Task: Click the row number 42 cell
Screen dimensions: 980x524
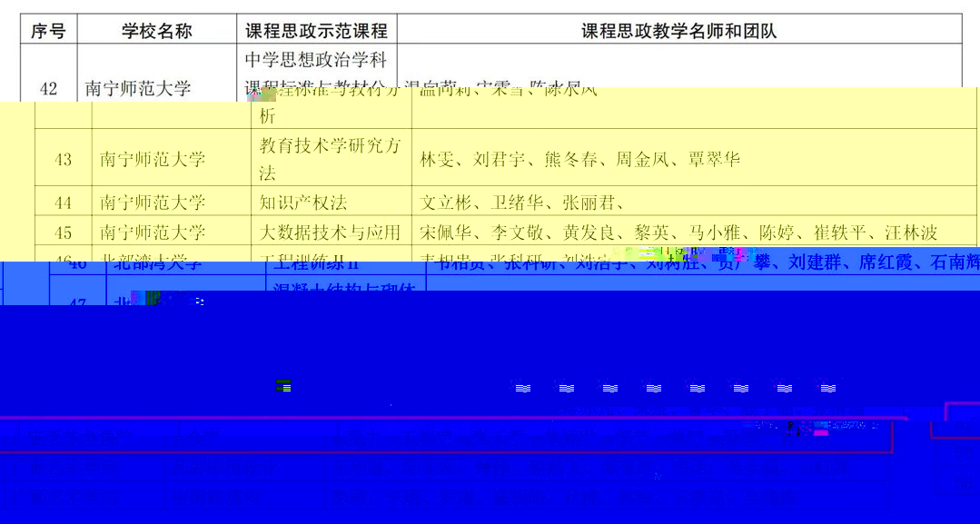Action: tap(48, 88)
